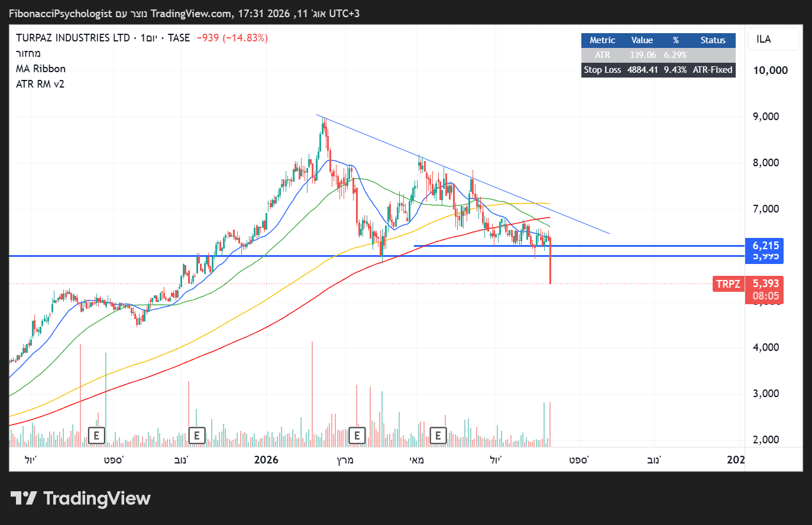Click the 2026 label on the time axis
The width and height of the screenshot is (812, 525).
click(x=266, y=460)
